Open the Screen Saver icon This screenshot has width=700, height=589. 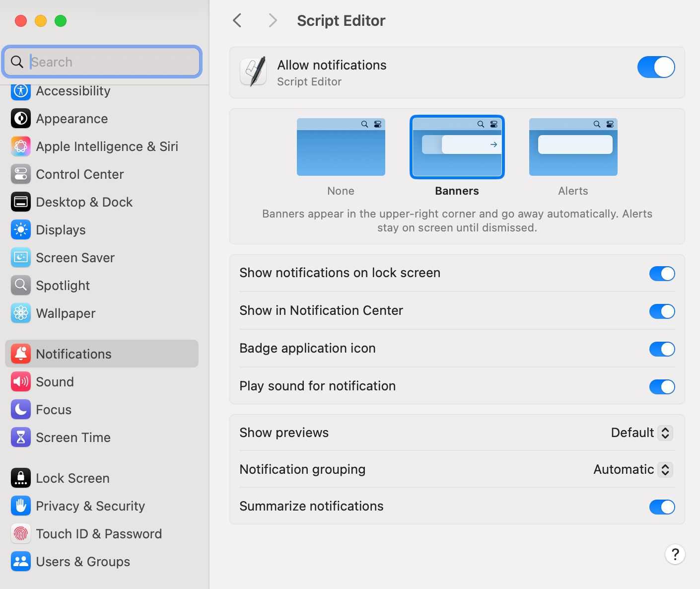pyautogui.click(x=21, y=258)
